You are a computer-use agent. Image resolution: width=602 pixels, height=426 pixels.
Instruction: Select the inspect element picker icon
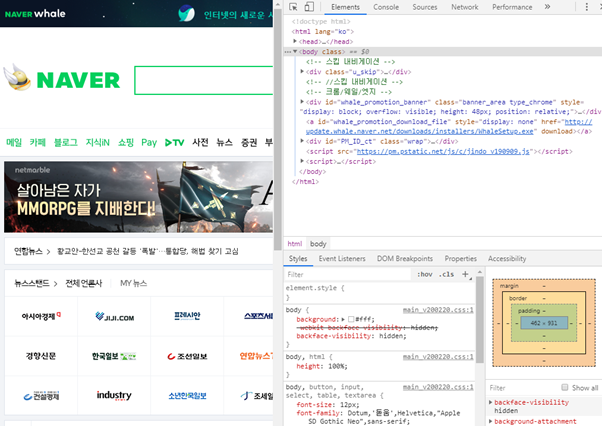pos(293,7)
